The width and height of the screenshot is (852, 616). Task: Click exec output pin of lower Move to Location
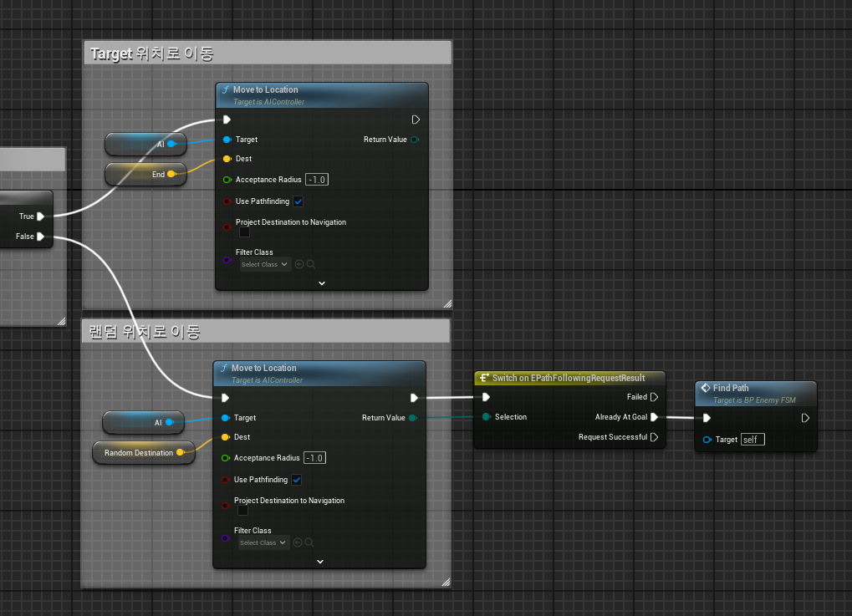(414, 398)
